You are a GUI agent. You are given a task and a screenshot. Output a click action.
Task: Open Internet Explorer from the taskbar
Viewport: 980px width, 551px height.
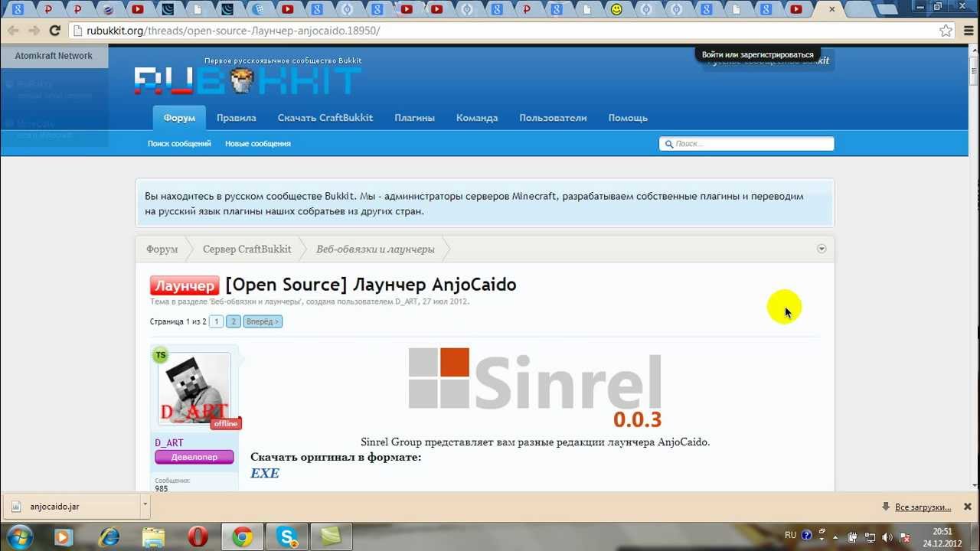109,537
